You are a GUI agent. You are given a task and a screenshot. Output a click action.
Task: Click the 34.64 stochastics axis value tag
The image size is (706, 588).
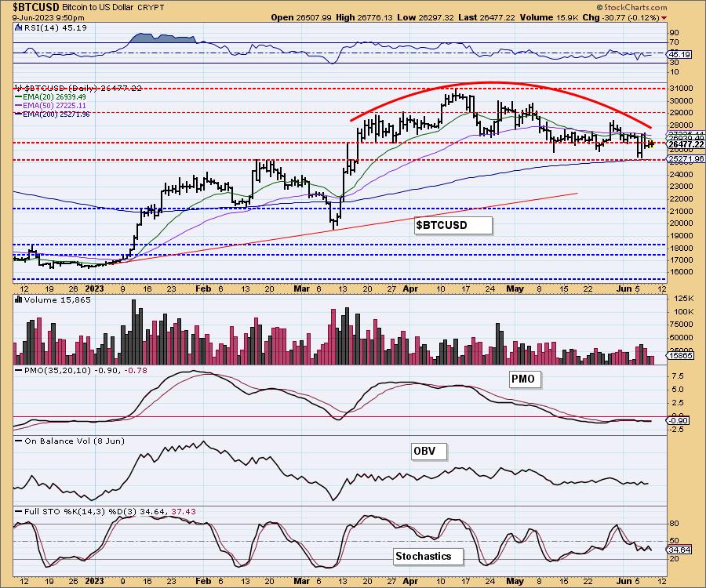click(680, 550)
